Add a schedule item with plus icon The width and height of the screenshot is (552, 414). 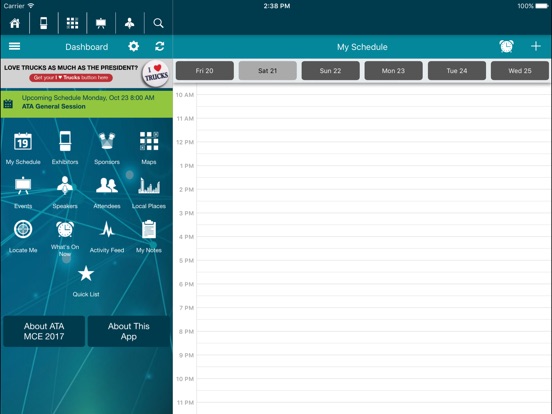coord(536,46)
